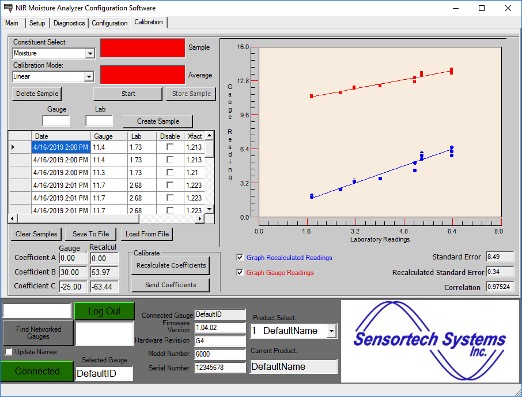Click Gauge Coefficient C field showing -25.00
The image size is (522, 397).
pyautogui.click(x=73, y=287)
